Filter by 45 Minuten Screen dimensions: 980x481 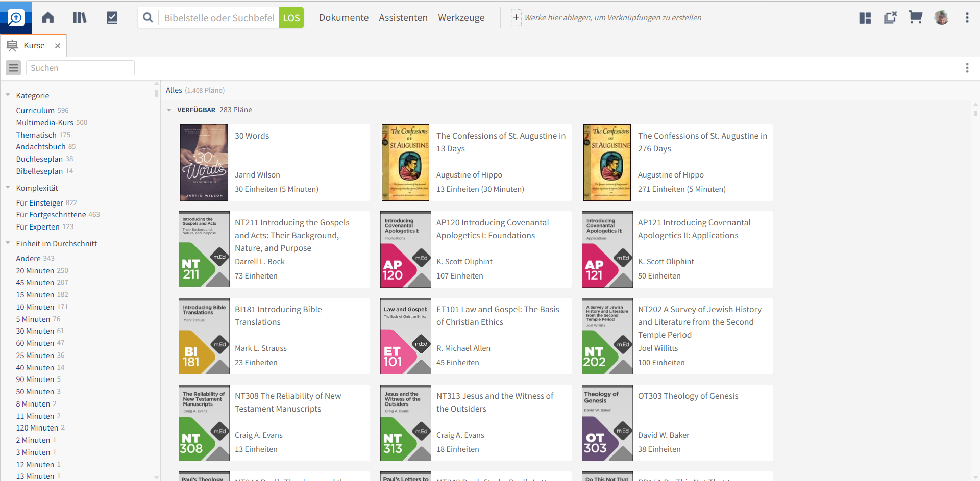click(35, 283)
